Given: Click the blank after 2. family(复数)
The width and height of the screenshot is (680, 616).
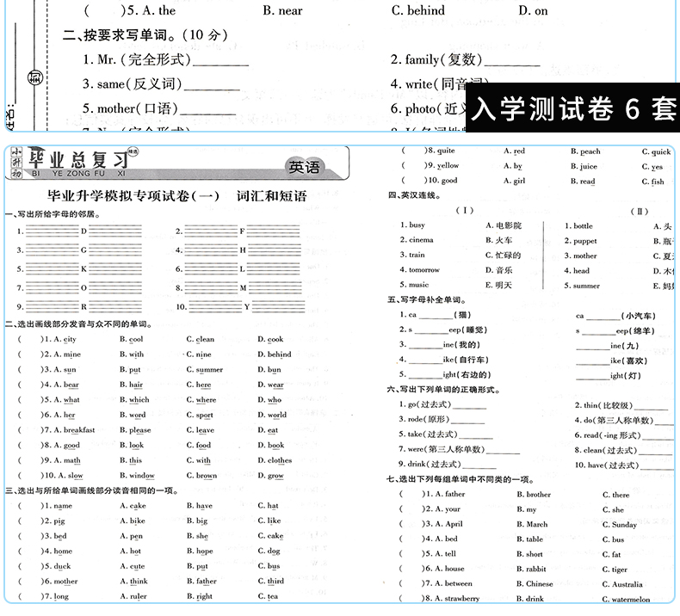Looking at the screenshot, I should pyautogui.click(x=512, y=60).
